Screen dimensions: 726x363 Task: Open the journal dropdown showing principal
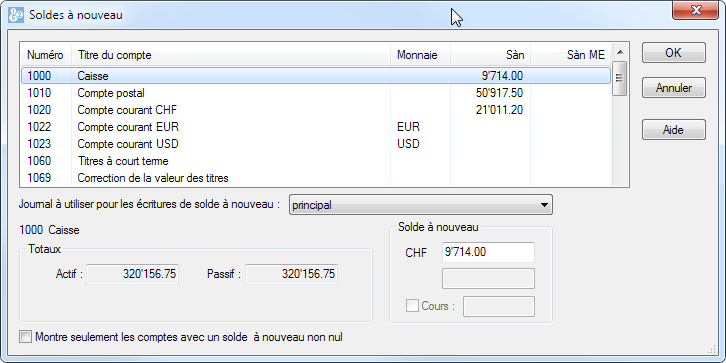(x=421, y=205)
